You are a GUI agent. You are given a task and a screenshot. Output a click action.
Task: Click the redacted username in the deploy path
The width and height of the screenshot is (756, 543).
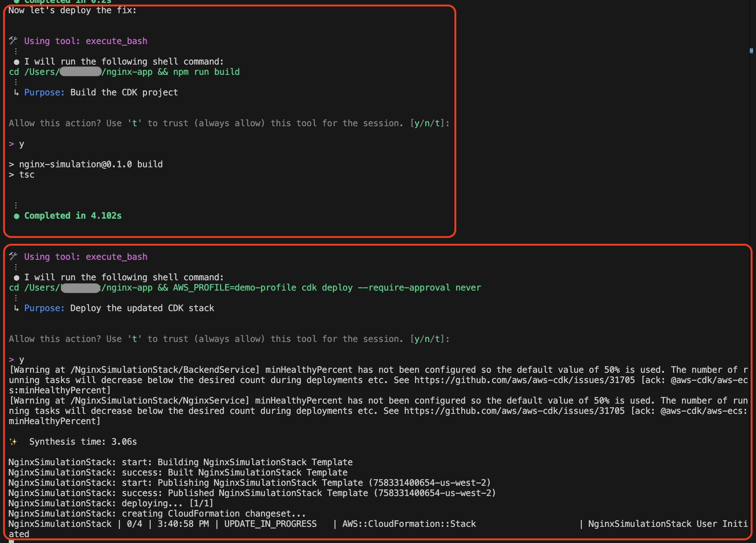[x=80, y=288]
